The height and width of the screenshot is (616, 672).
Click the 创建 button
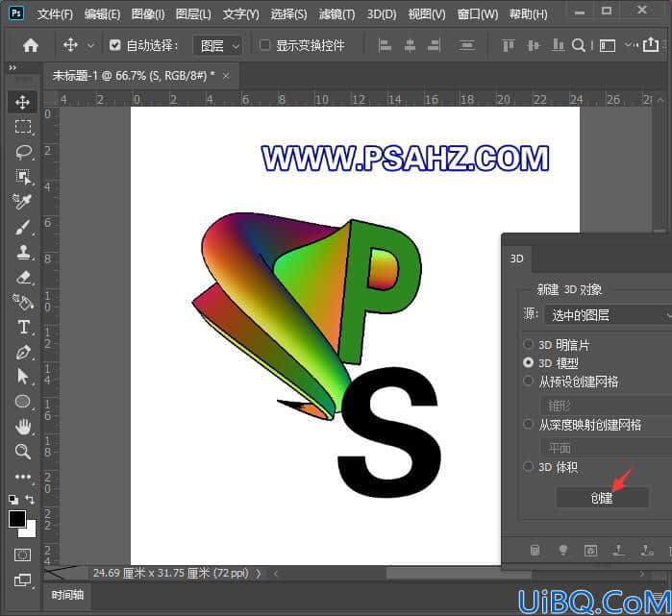[602, 498]
